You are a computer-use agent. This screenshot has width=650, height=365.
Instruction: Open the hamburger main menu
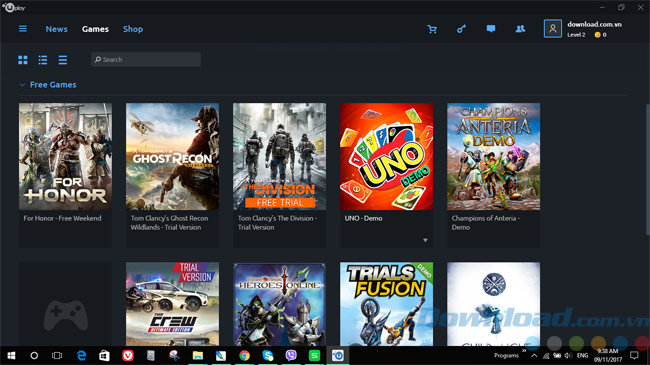coord(23,29)
